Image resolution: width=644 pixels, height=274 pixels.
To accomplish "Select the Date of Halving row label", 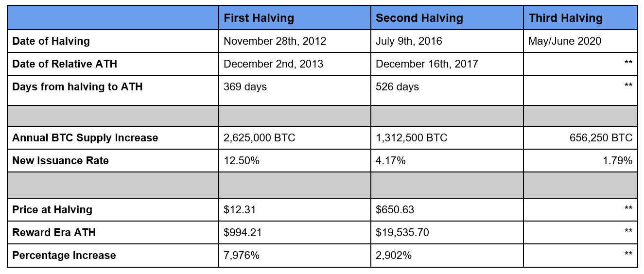I will pos(51,41).
